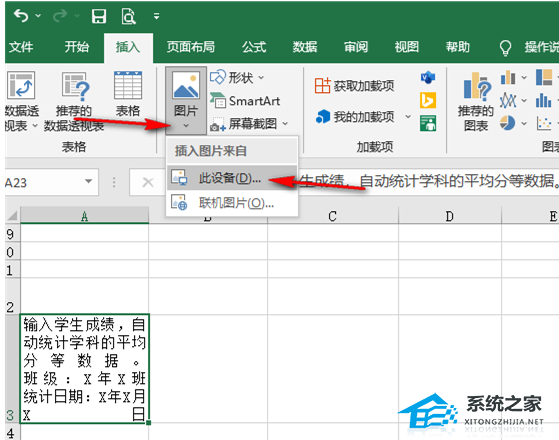Click the Bing Maps add-in icon
Viewport: 559px width, 440px height.
428,100
